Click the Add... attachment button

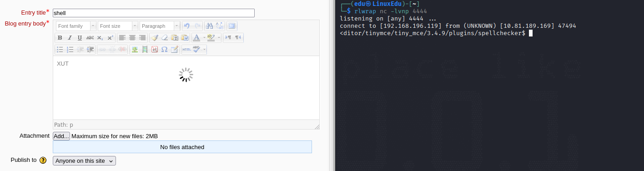pyautogui.click(x=61, y=136)
